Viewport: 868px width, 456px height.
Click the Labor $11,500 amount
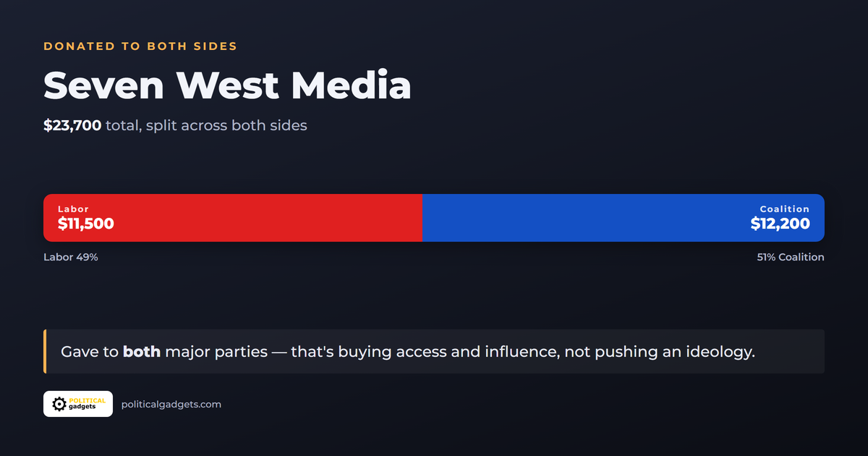point(86,224)
